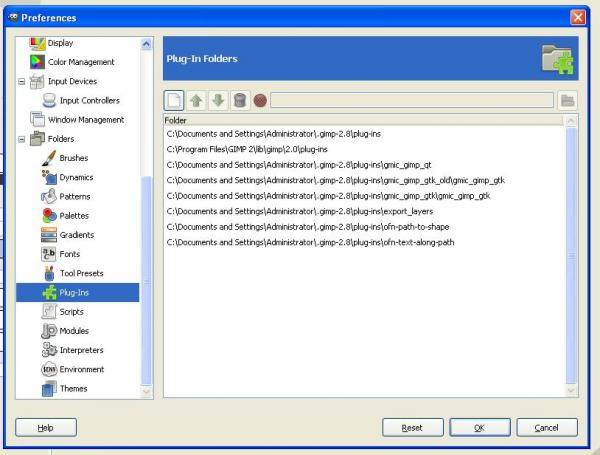Click the Dynamics icon
This screenshot has height=455, width=600.
tap(49, 177)
